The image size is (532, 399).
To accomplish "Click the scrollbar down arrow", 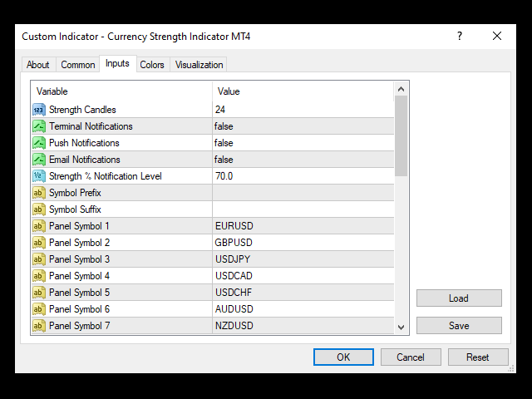I will (x=401, y=328).
